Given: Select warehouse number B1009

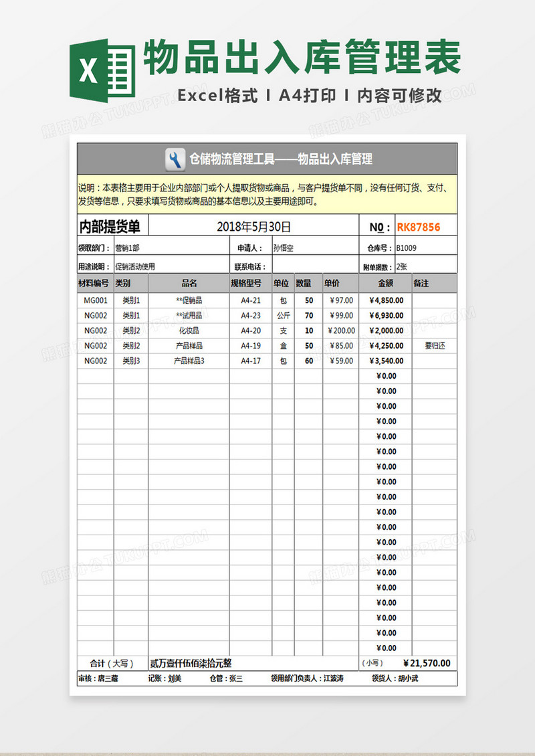Looking at the screenshot, I should (407, 248).
